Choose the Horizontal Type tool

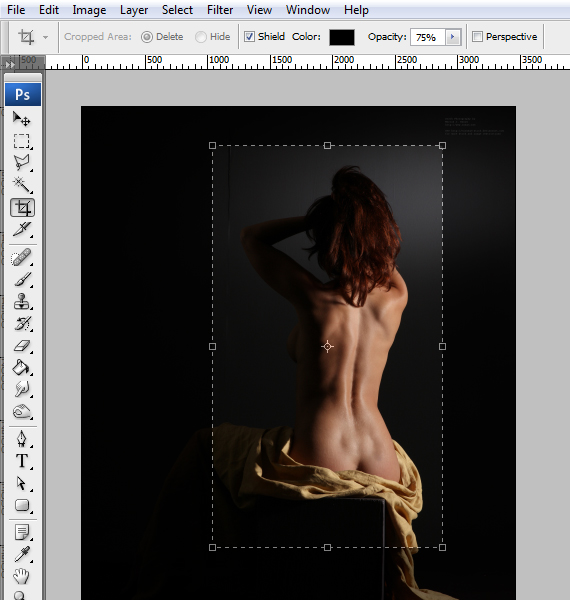pos(21,461)
